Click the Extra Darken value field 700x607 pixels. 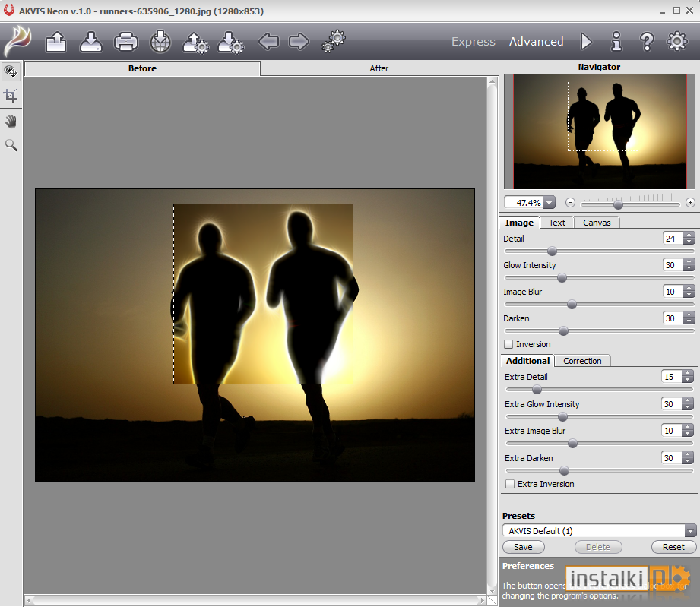[x=672, y=458]
